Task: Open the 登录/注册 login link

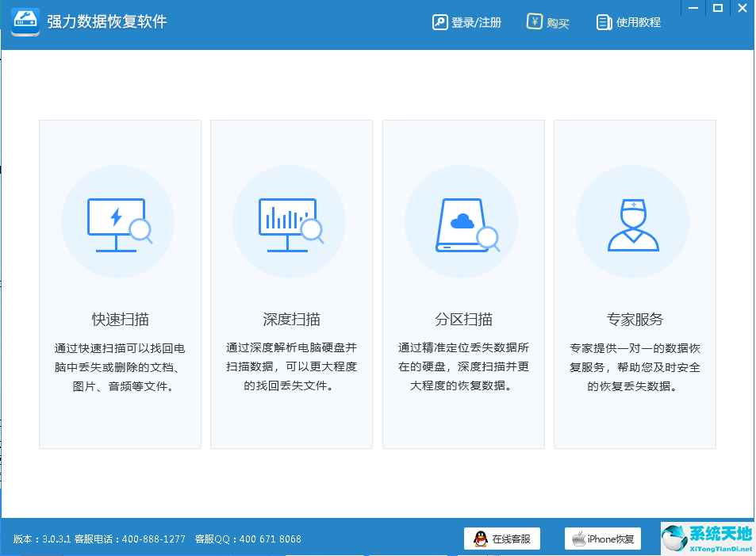Action: tap(476, 23)
